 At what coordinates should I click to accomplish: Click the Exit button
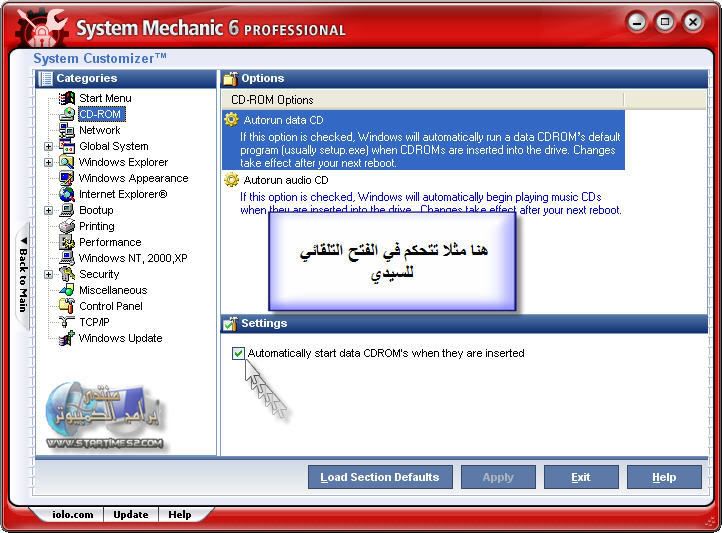581,477
